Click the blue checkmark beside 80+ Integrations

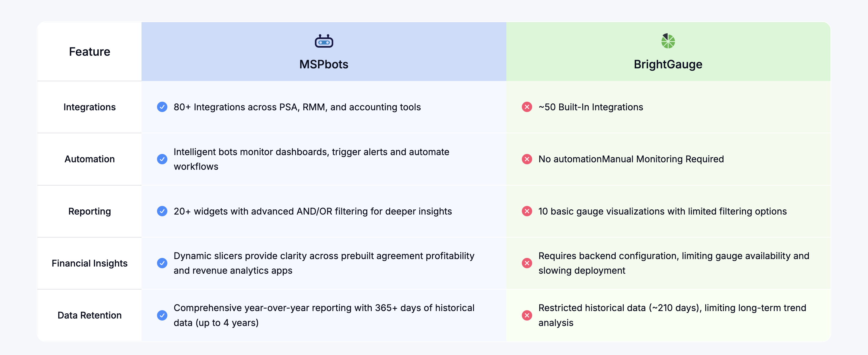point(162,107)
